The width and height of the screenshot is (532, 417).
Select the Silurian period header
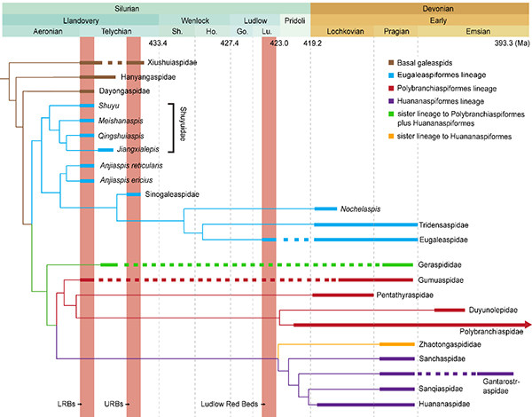pyautogui.click(x=154, y=6)
